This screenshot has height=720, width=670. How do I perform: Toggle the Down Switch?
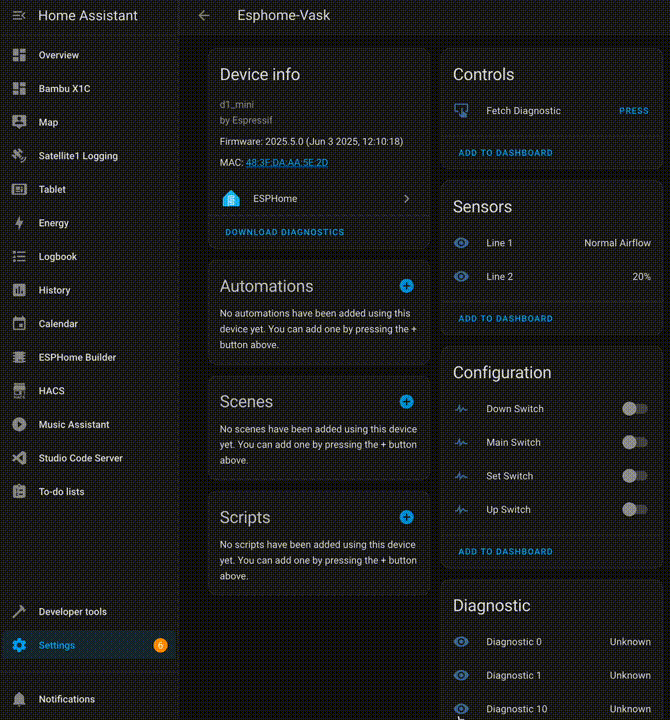tap(635, 409)
